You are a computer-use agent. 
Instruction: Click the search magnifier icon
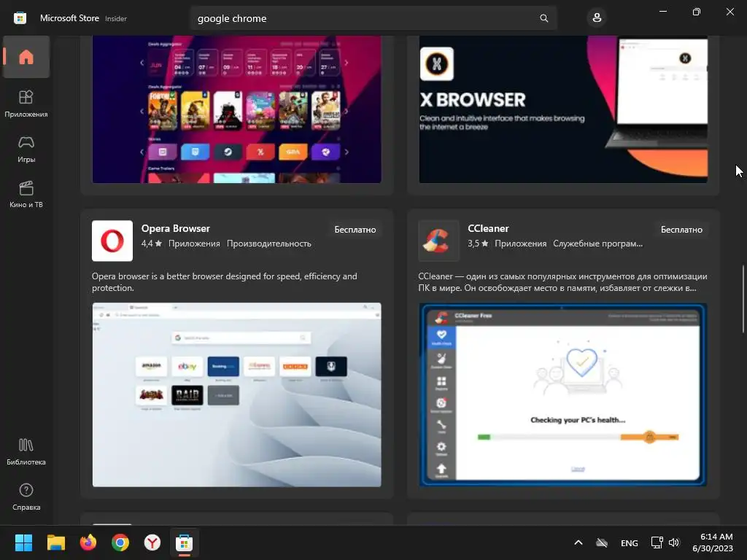point(543,18)
